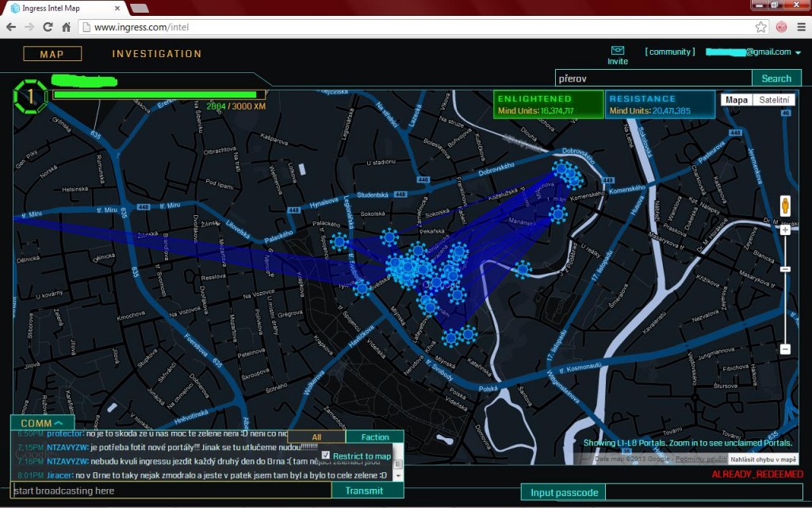
Task: Click NTZAVYZW name in the 7:15PM message
Action: (x=67, y=447)
